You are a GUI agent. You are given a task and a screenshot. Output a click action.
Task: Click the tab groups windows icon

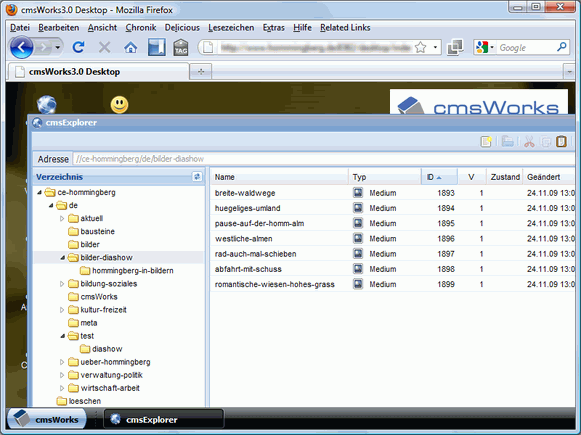click(455, 47)
